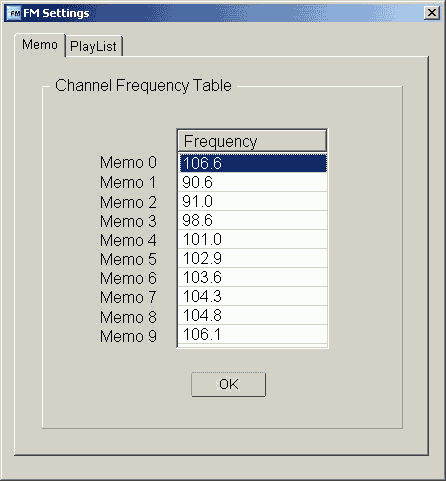This screenshot has width=446, height=481.
Task: Click the OK button
Action: [x=229, y=384]
